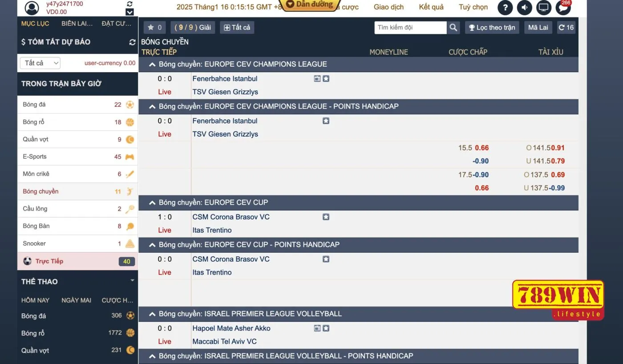Open chat messages icon with 266 badge
This screenshot has width=623, height=364.
[x=563, y=8]
